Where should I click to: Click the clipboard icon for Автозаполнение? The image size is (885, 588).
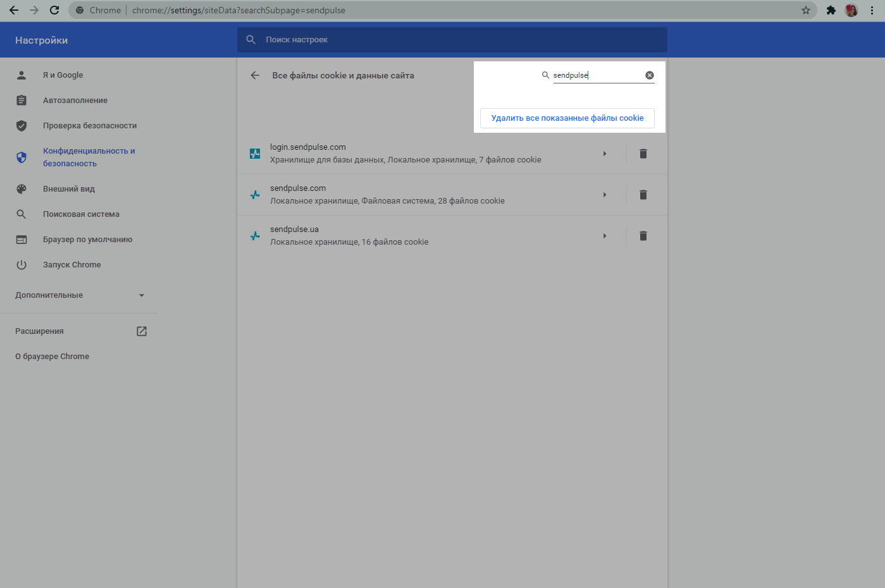22,101
